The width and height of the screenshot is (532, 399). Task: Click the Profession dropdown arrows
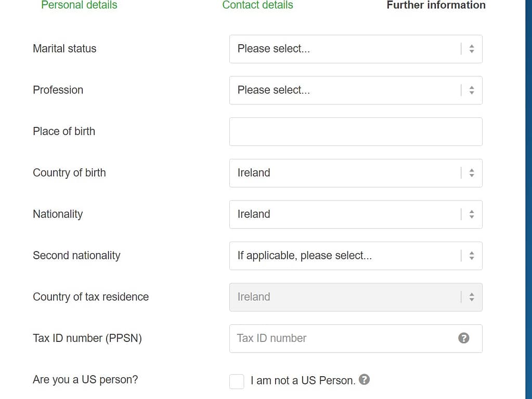coord(472,90)
